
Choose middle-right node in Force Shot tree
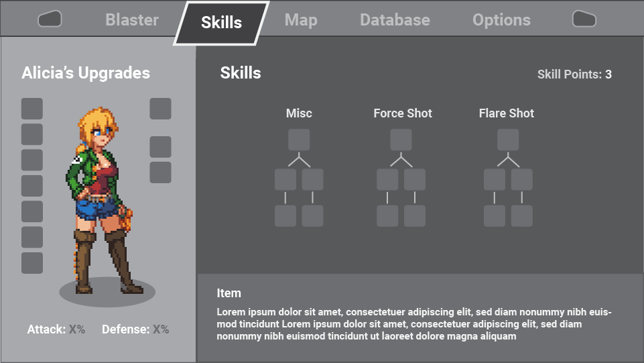[x=415, y=180]
